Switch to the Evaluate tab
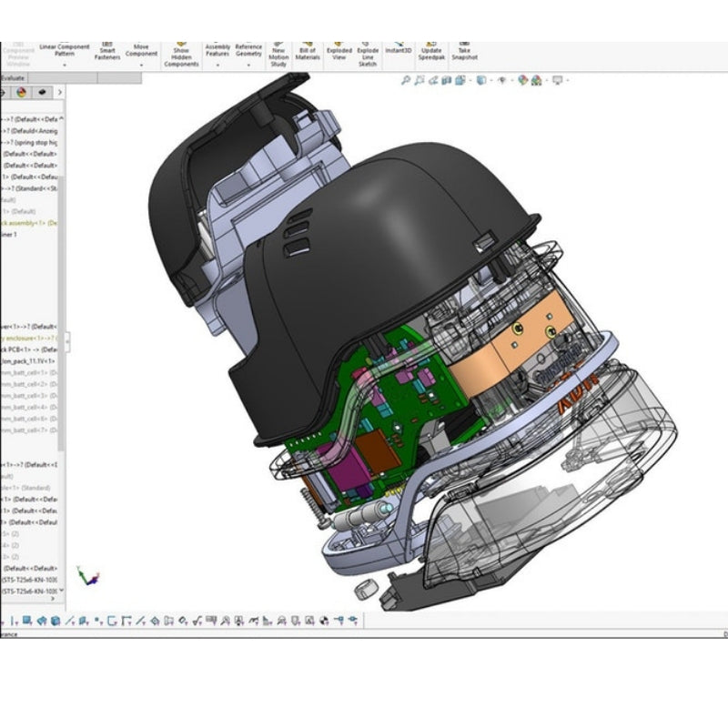This screenshot has height=728, width=728. 13,78
